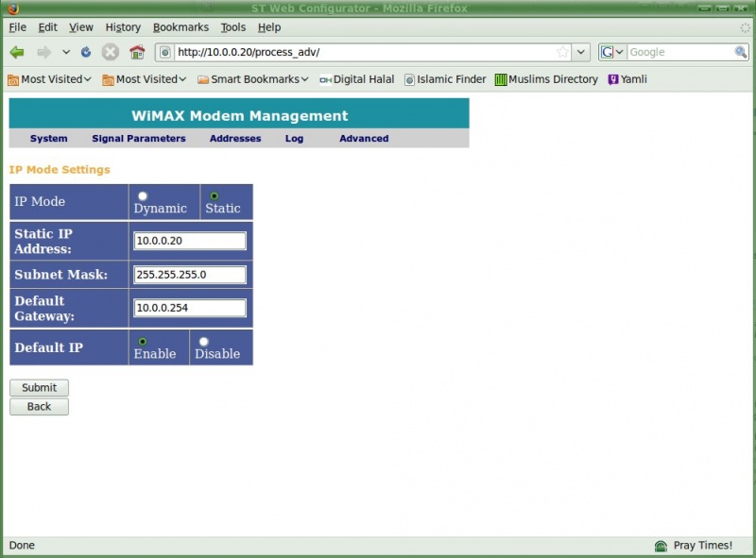This screenshot has height=558, width=756.
Task: Expand the second Most Visited bookmarks folder
Action: pyautogui.click(x=145, y=79)
